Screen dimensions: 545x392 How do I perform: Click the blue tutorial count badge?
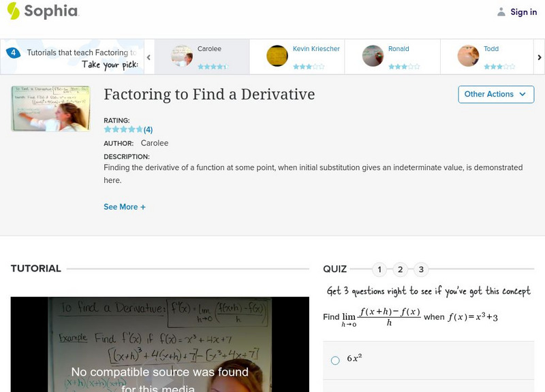pos(12,53)
